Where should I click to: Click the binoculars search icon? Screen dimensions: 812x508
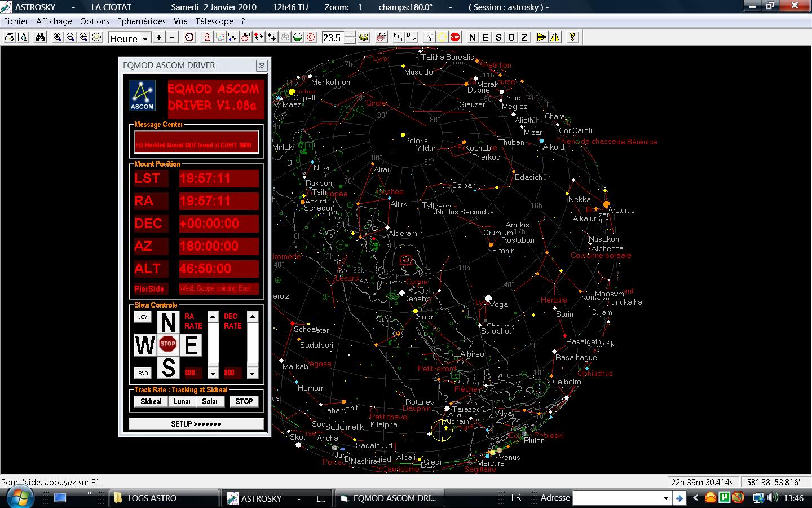40,37
